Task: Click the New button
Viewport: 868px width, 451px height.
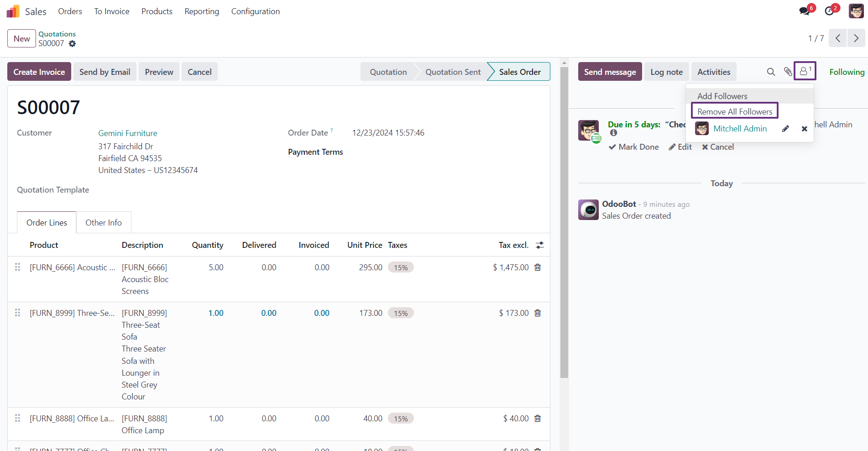Action: point(21,39)
